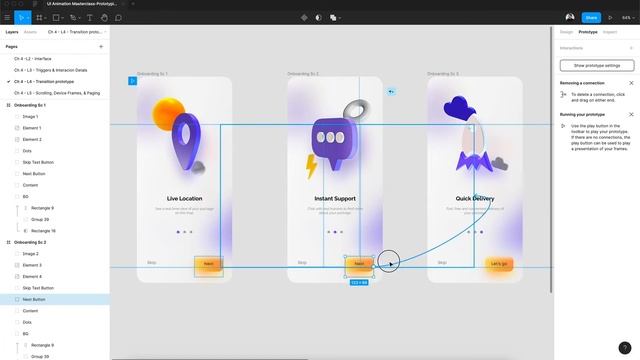Click the user avatar in toolbar
Viewport: 640px width, 360px height.
click(x=570, y=17)
